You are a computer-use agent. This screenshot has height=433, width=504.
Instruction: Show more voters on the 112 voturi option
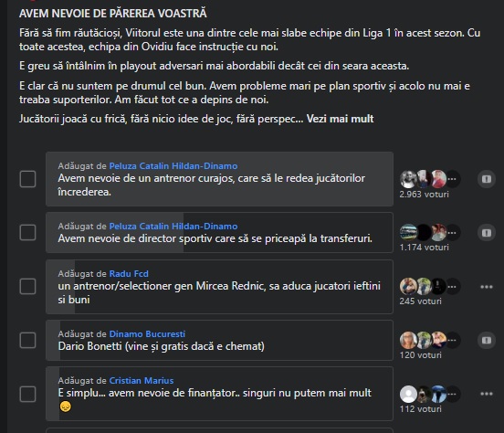[x=452, y=394]
